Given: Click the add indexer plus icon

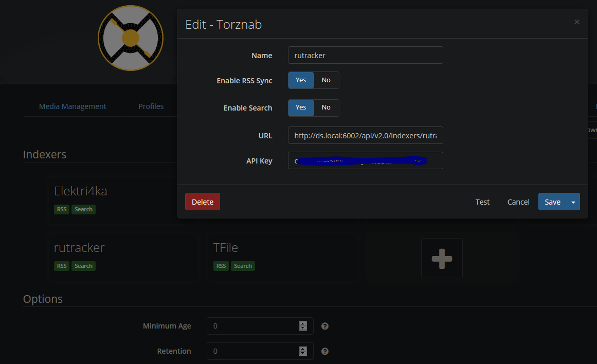Looking at the screenshot, I should pos(442,258).
